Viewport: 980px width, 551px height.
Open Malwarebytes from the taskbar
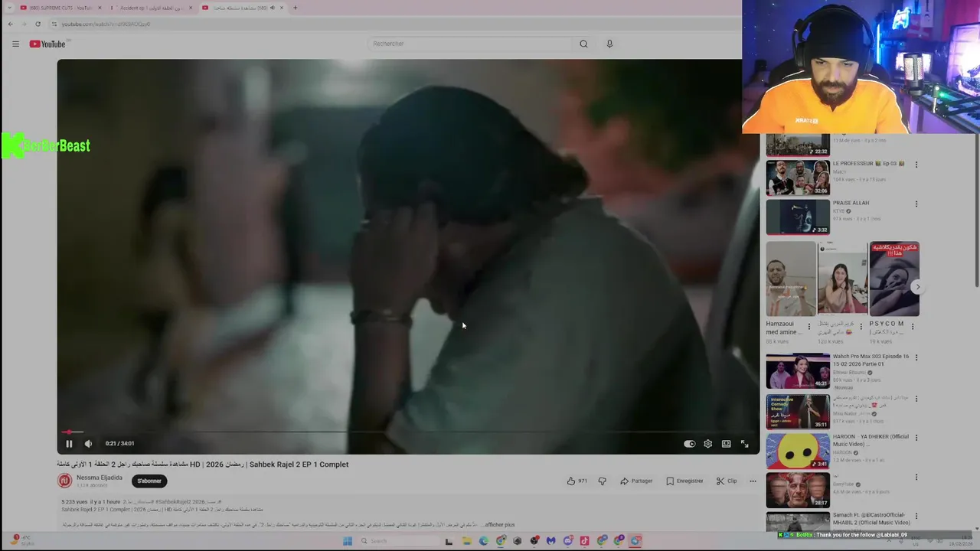coord(551,541)
